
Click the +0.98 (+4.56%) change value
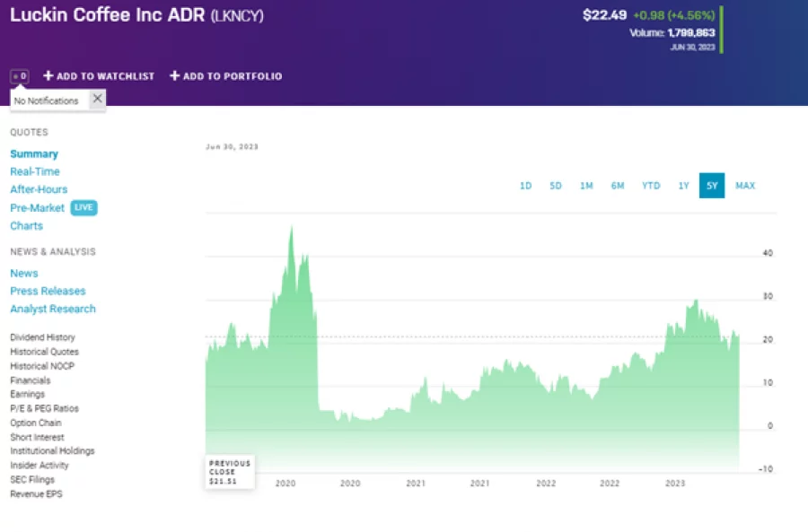[x=674, y=15]
